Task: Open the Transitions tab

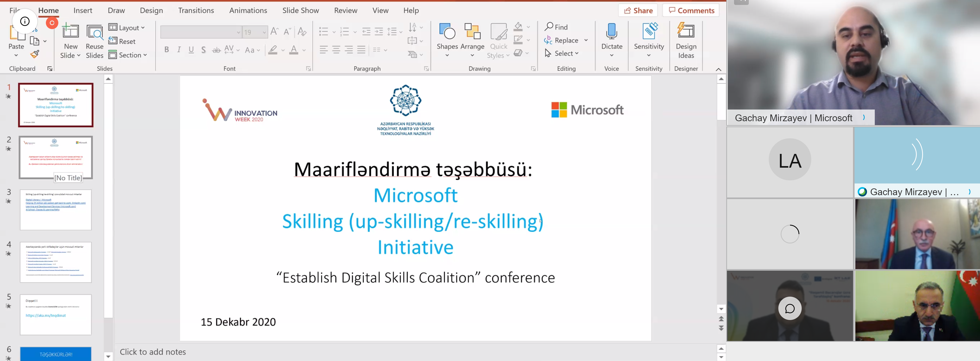Action: (196, 10)
